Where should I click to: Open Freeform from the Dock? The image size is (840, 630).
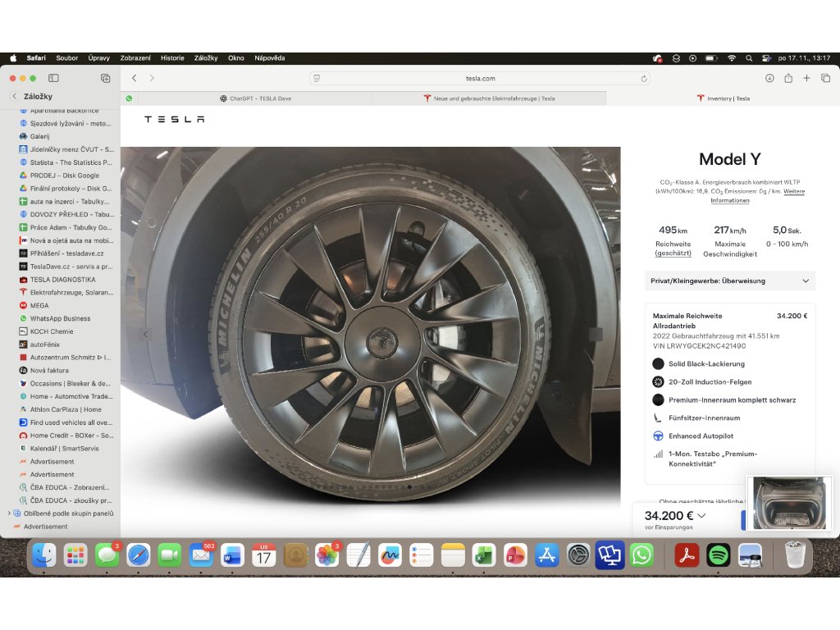tap(390, 555)
